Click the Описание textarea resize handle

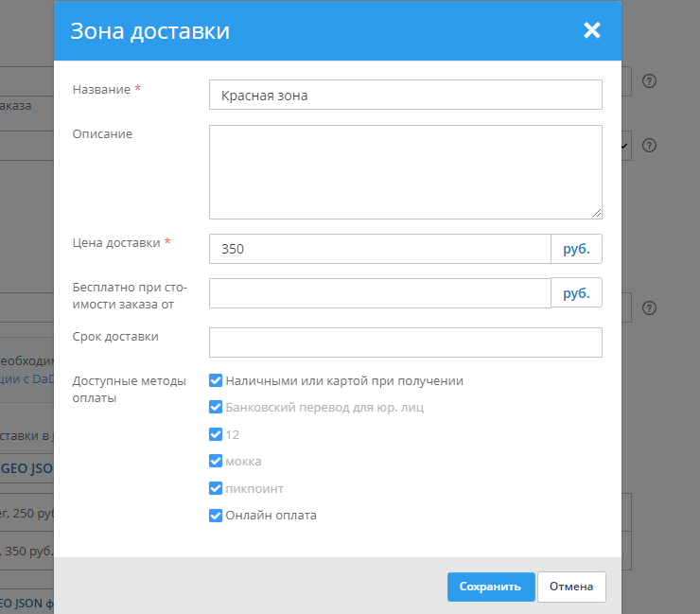pos(597,214)
